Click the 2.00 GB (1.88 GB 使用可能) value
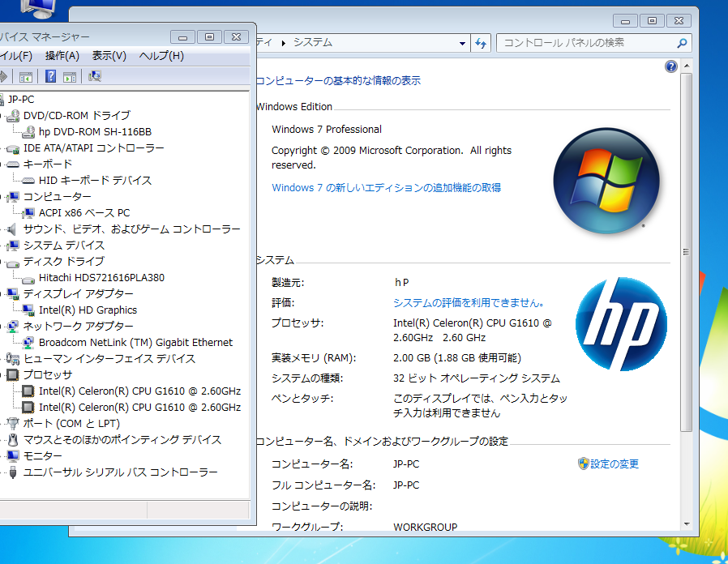This screenshot has height=564, width=728. coord(457,358)
